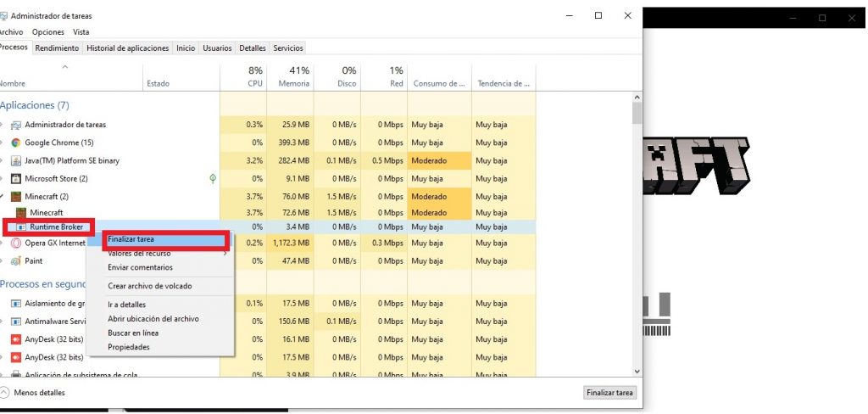
Task: Click the first AnyDesk (32 bits) icon with 16.1 MB
Action: click(x=15, y=339)
